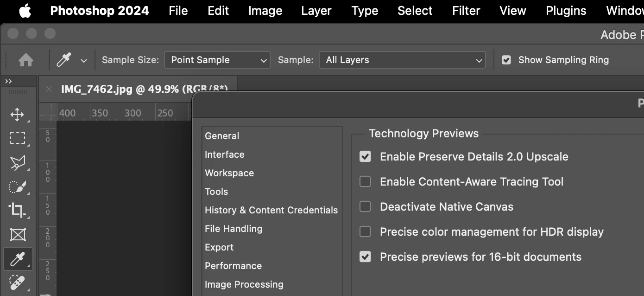The image size is (644, 296).
Task: Select the Polygonal Lasso tool
Action: (18, 162)
